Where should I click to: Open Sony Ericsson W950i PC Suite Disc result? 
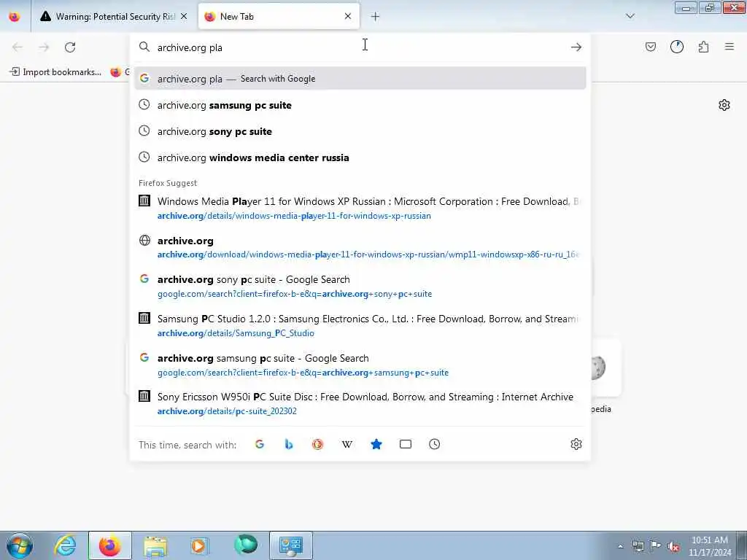pos(360,404)
